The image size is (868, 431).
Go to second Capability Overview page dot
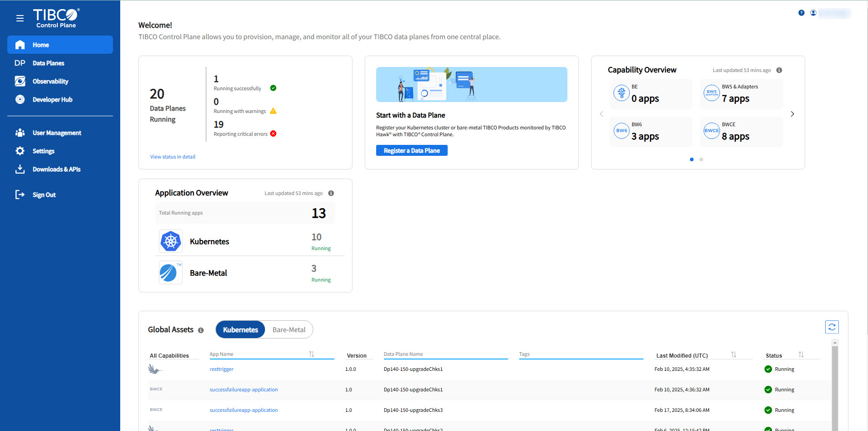(x=701, y=159)
